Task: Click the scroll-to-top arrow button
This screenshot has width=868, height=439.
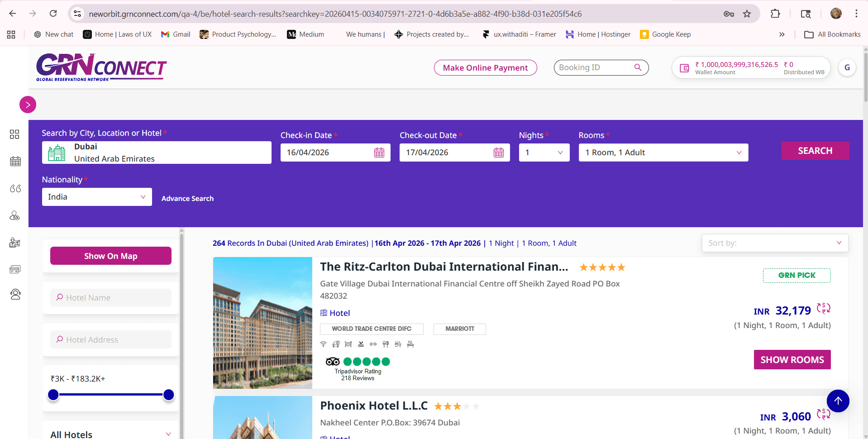Action: pos(838,401)
